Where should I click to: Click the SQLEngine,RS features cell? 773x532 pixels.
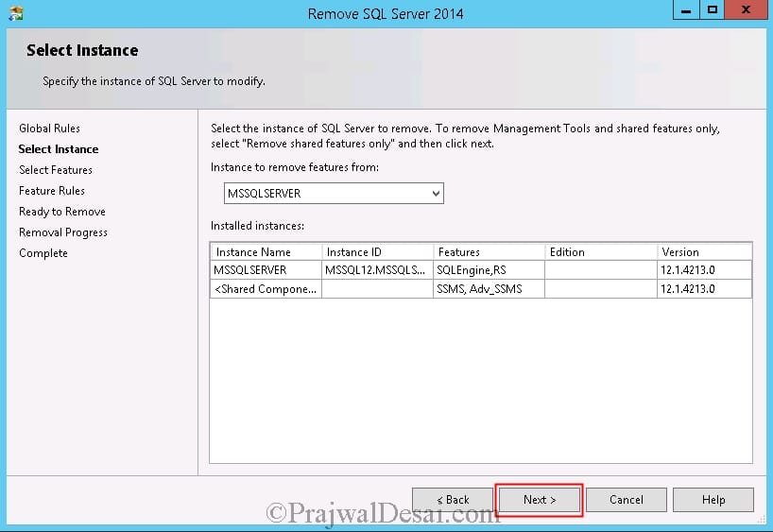click(x=490, y=269)
